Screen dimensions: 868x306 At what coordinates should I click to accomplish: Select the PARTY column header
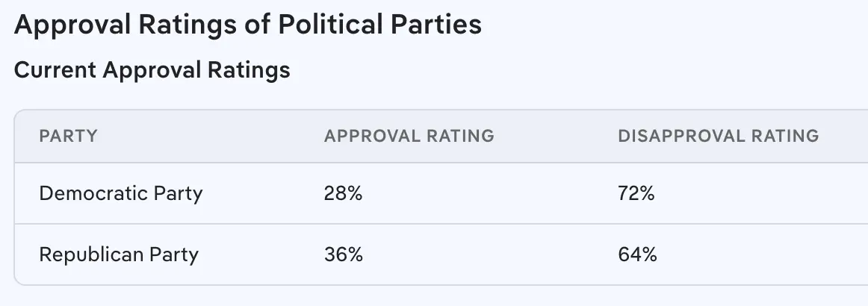coord(68,137)
